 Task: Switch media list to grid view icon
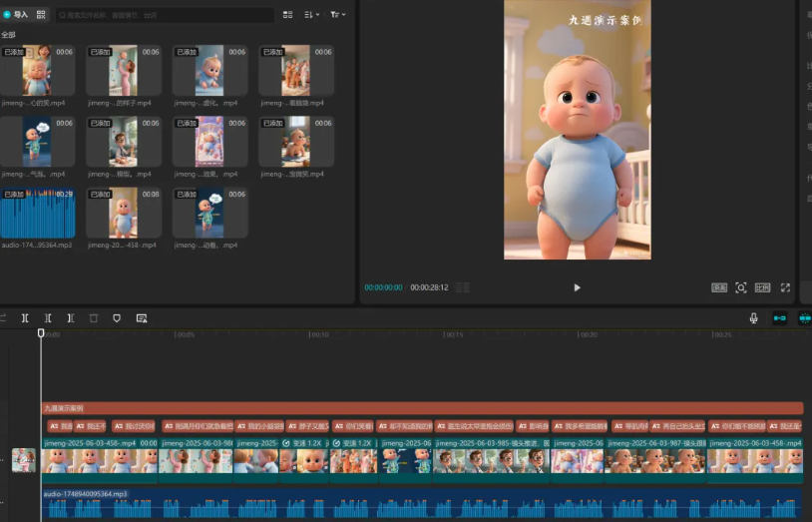(x=288, y=15)
